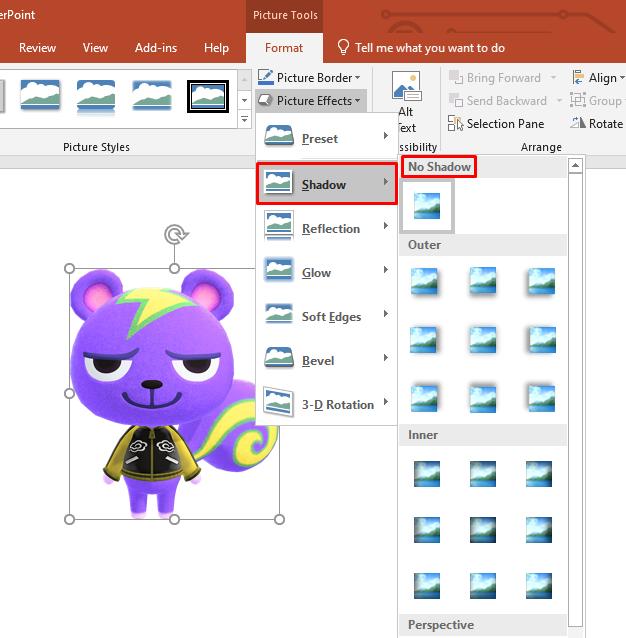Open the Picture Effects dropdown
This screenshot has width=626, height=638.
pyautogui.click(x=310, y=101)
